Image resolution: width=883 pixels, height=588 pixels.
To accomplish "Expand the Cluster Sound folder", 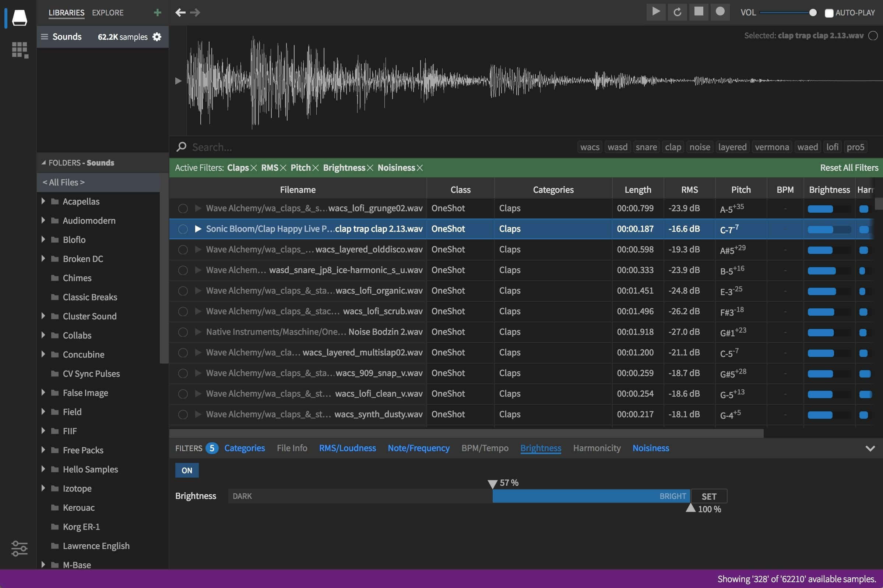I will (x=43, y=316).
